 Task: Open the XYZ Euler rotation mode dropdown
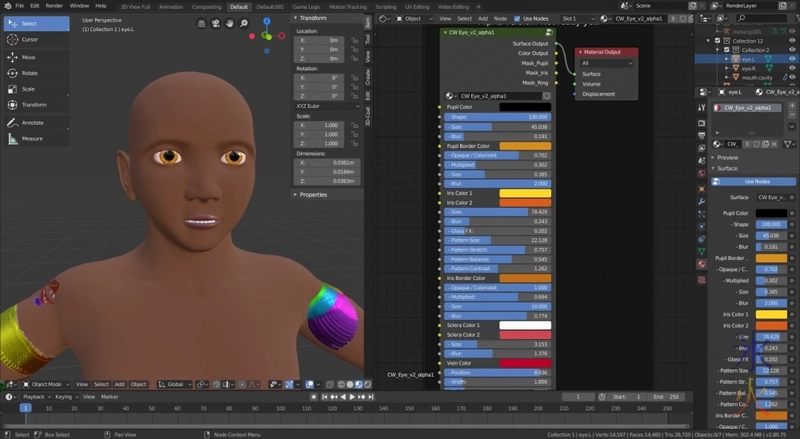tap(325, 105)
